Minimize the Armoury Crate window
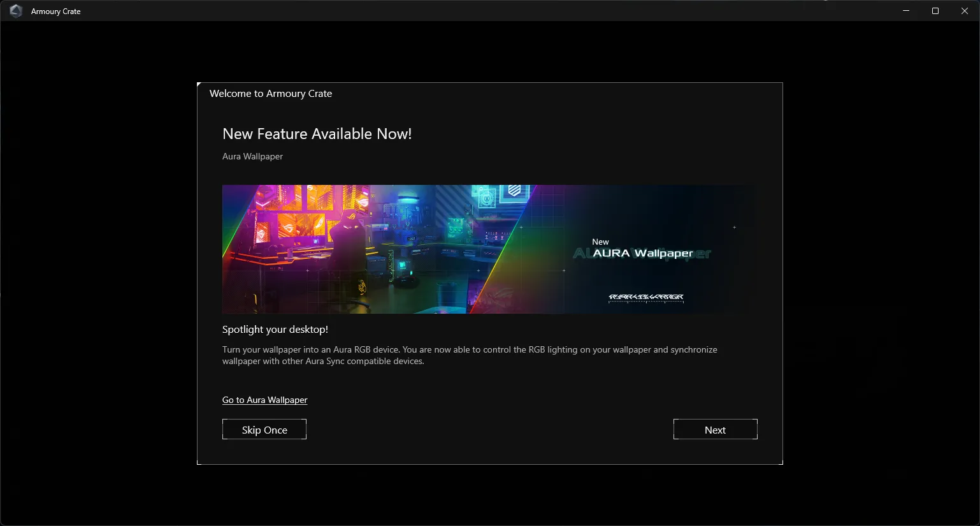Image resolution: width=980 pixels, height=526 pixels. (x=906, y=11)
